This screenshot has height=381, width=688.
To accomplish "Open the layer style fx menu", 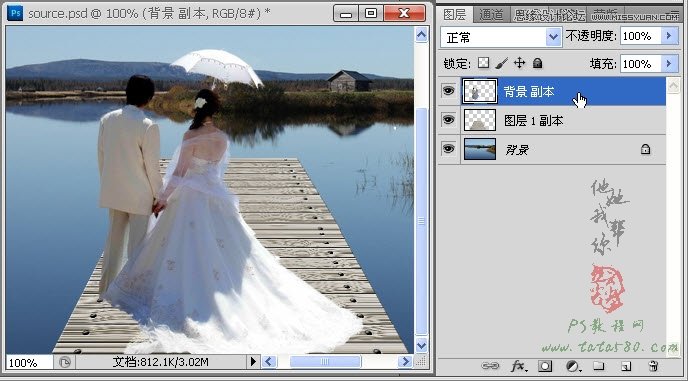I will pos(519,366).
